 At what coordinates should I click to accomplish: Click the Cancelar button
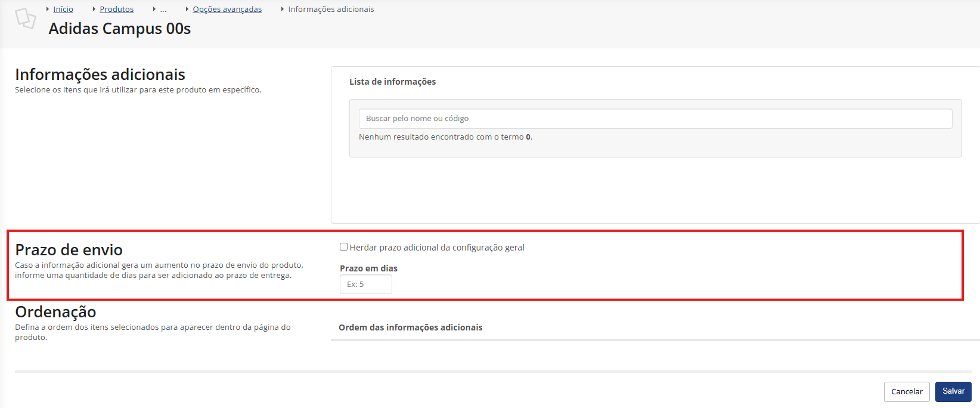coord(907,392)
